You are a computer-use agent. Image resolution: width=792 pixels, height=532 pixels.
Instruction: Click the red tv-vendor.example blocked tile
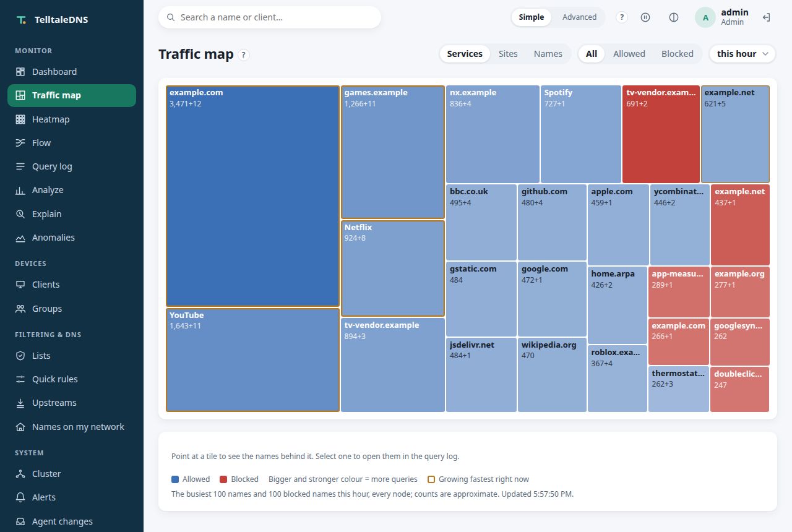[661, 134]
